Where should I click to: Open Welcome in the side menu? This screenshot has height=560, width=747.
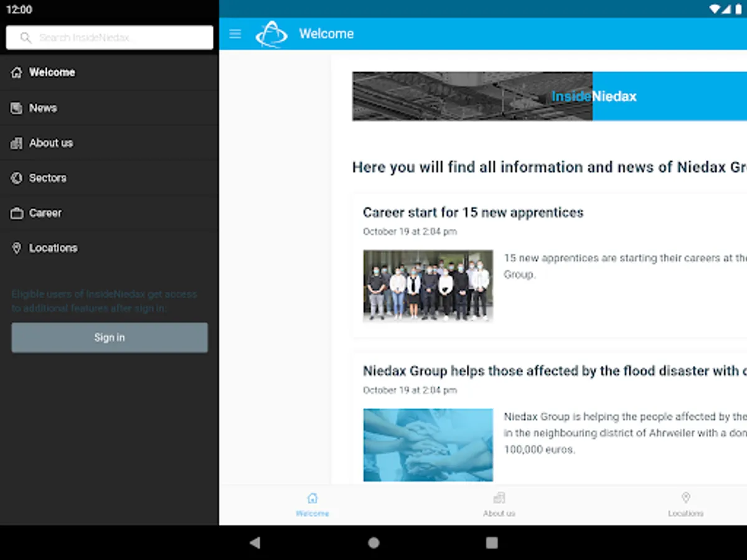pyautogui.click(x=109, y=72)
